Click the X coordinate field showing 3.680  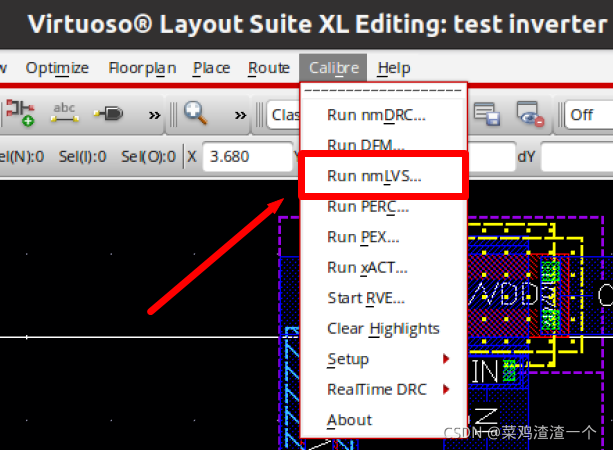(247, 157)
